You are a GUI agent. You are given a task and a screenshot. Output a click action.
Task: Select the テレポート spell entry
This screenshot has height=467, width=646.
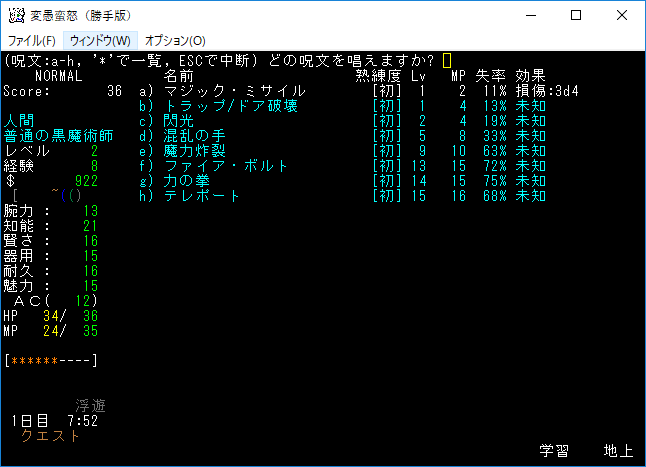[203, 196]
